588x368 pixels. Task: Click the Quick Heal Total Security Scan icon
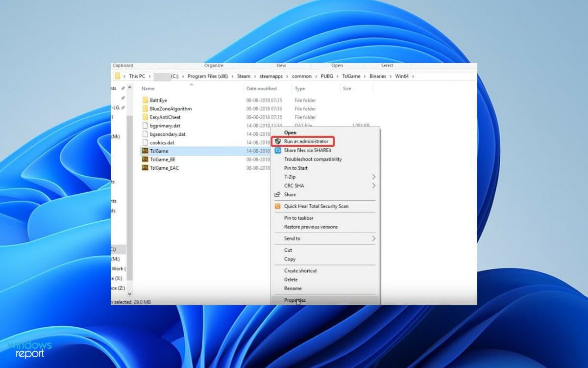point(278,206)
